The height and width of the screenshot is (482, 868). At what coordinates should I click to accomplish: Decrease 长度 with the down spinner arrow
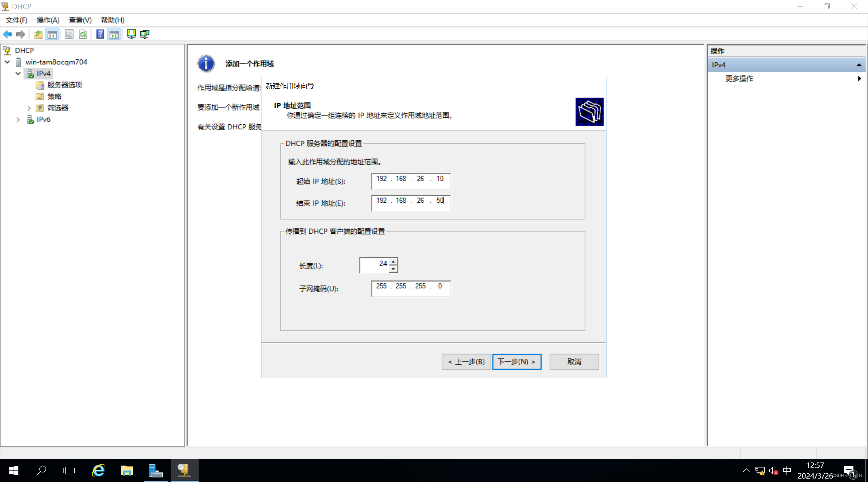tap(393, 269)
